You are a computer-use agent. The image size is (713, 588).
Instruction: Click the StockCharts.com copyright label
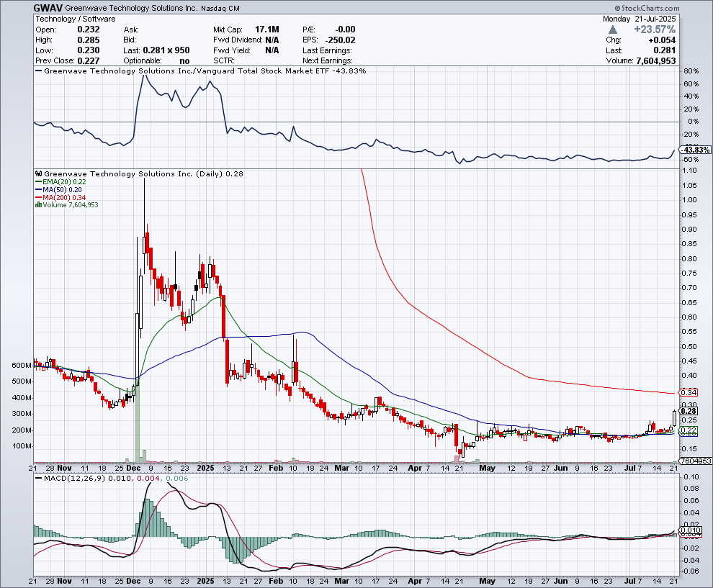(x=647, y=8)
